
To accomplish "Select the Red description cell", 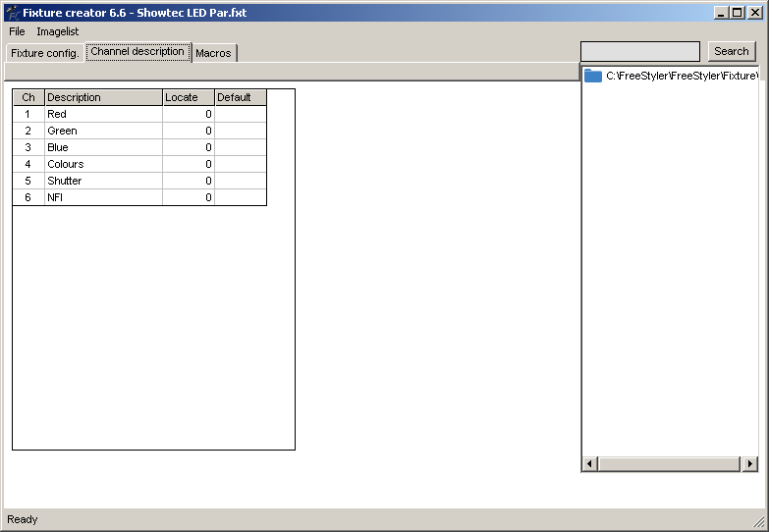I will click(x=103, y=114).
